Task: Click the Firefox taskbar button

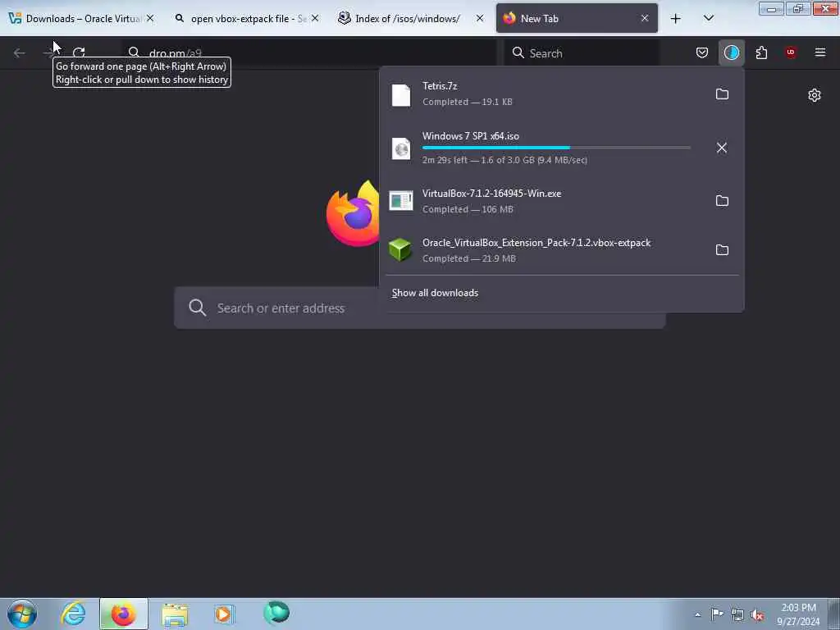Action: (123, 614)
